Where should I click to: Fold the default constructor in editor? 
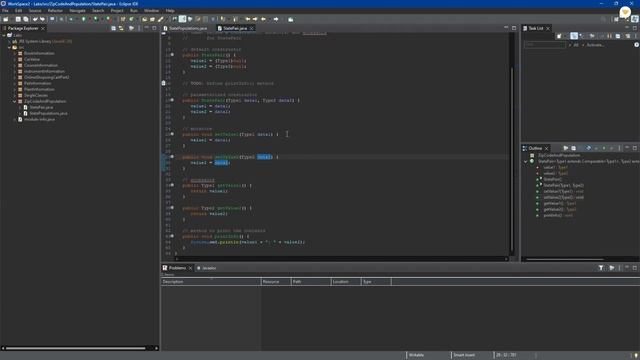[172, 55]
